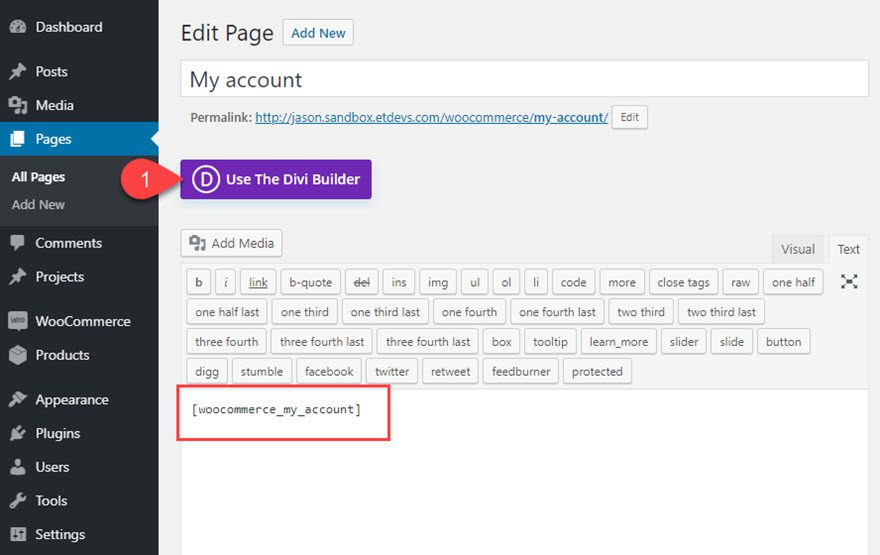The image size is (880, 555).
Task: Click the Media library icon in the sidebar
Action: click(18, 105)
